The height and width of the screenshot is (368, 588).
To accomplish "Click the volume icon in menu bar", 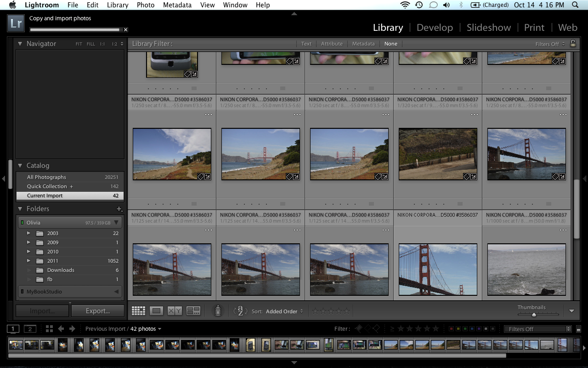I will pos(447,5).
